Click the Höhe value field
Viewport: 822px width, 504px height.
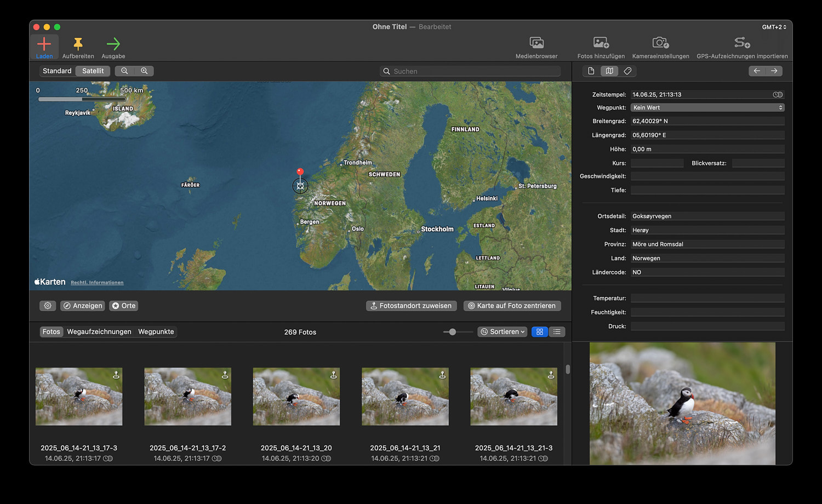707,149
